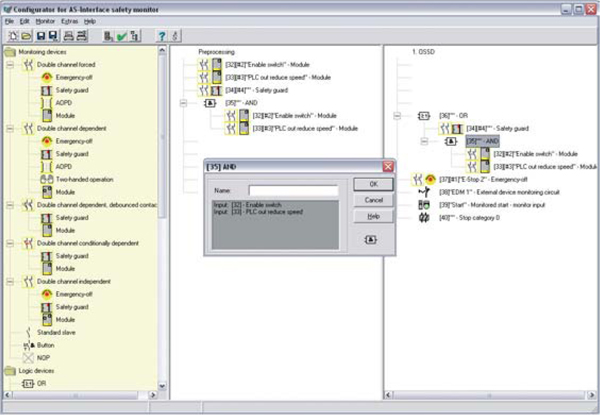Click the first Save disk toolbar icon
This screenshot has height=415, width=600.
tap(41, 35)
